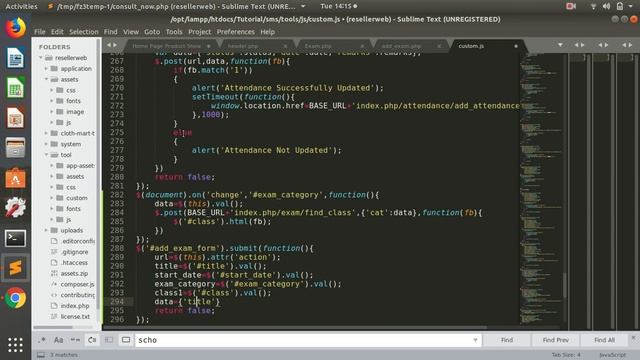
Task: Expand the application folder
Action: point(46,69)
